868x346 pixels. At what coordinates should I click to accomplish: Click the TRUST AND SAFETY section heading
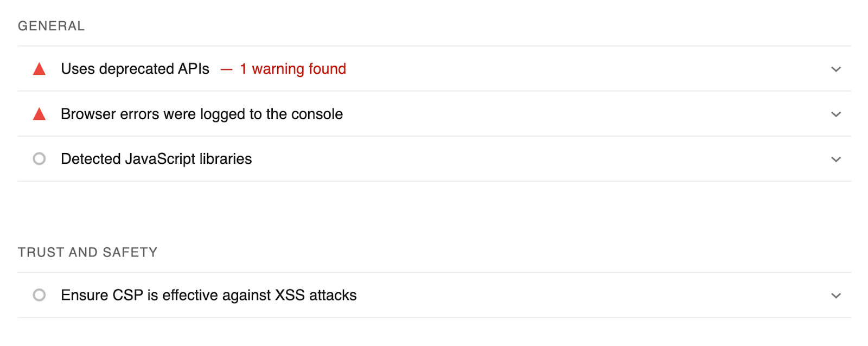87,252
